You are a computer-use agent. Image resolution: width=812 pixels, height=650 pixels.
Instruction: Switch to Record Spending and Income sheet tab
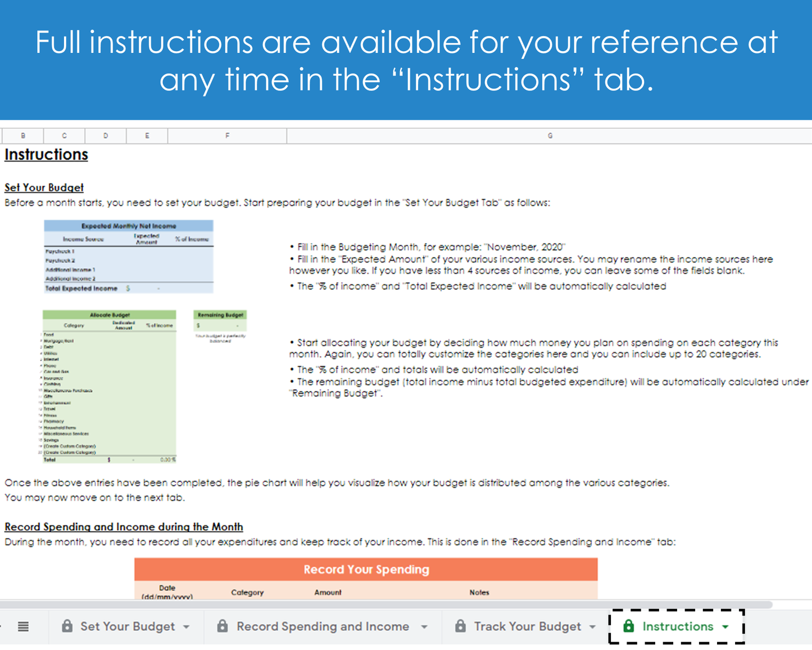click(323, 626)
